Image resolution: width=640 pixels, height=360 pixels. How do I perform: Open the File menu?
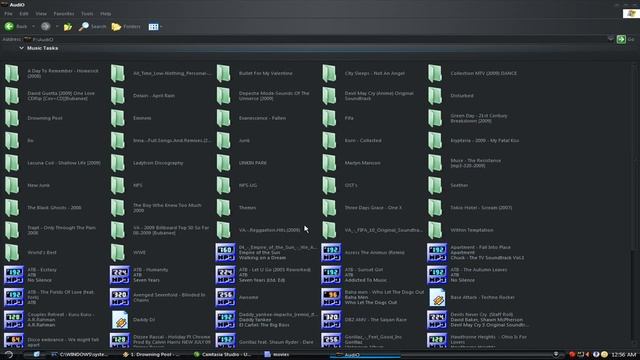[x=8, y=13]
